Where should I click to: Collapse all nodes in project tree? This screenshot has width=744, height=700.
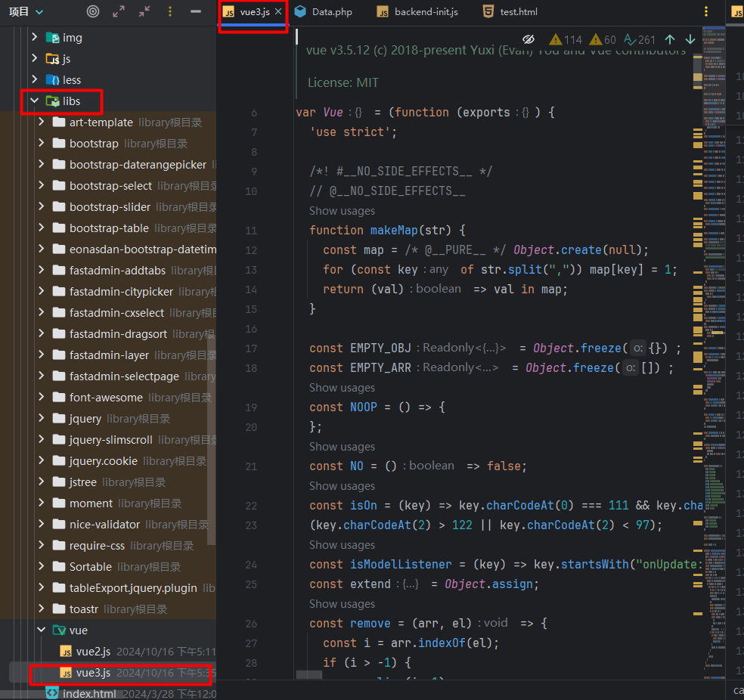144,11
